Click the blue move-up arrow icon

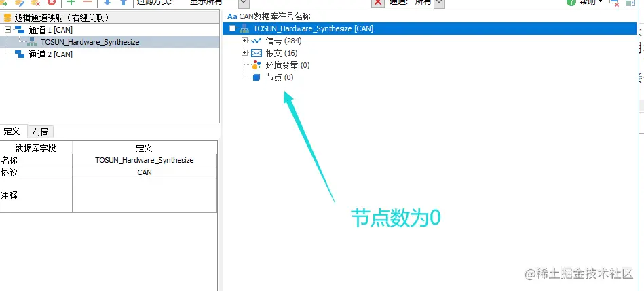(124, 3)
